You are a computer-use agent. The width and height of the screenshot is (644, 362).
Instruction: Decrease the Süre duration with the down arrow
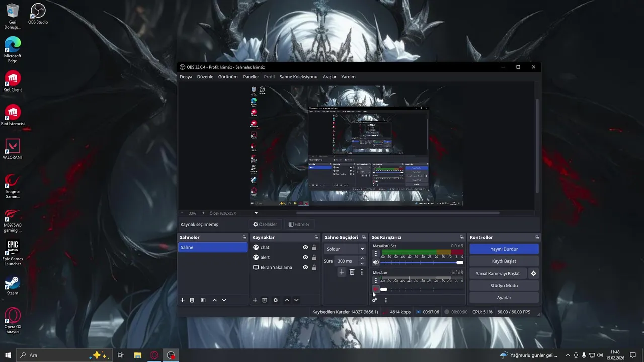[362, 263]
